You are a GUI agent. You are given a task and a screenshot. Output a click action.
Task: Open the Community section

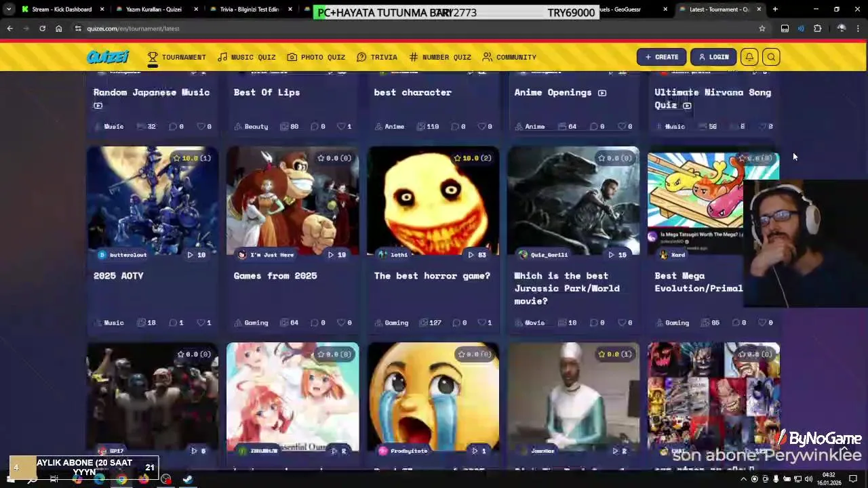click(x=509, y=57)
